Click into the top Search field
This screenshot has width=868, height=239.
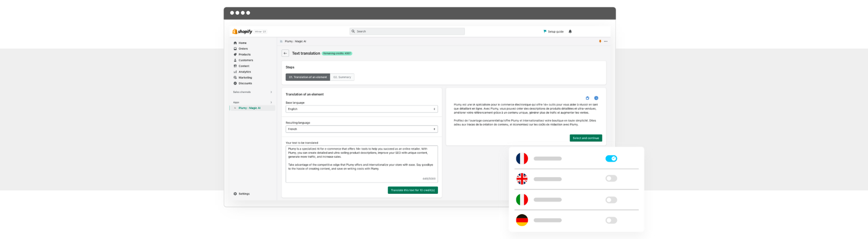point(407,31)
